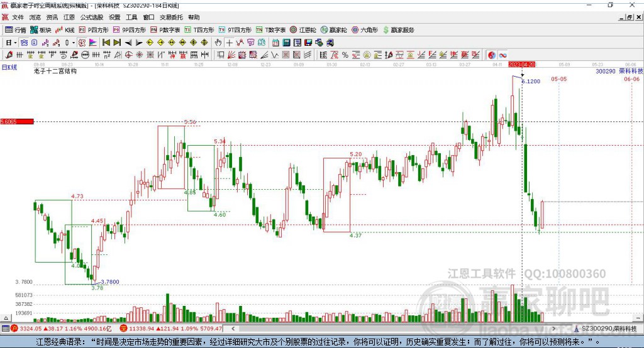Viewport: 644px width, 348px height.
Task: Click the 老子十二宫结构 title text
Action: tap(55, 71)
